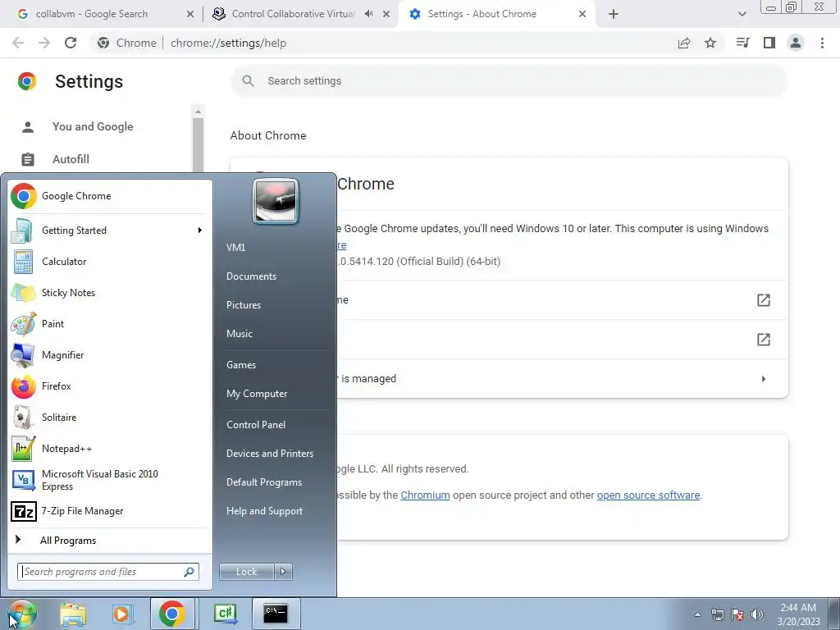Share this page icon in address bar
Viewport: 840px width, 630px height.
click(x=684, y=43)
